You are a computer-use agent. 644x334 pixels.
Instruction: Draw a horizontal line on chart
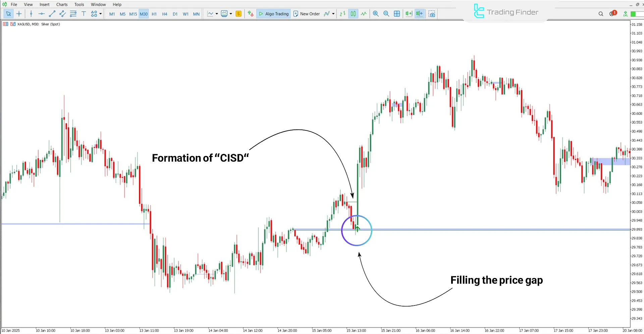pos(41,14)
